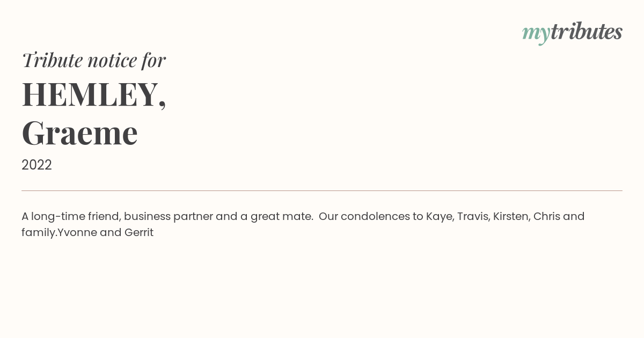Click the green "my" in the logo
644x338 pixels.
pyautogui.click(x=536, y=33)
